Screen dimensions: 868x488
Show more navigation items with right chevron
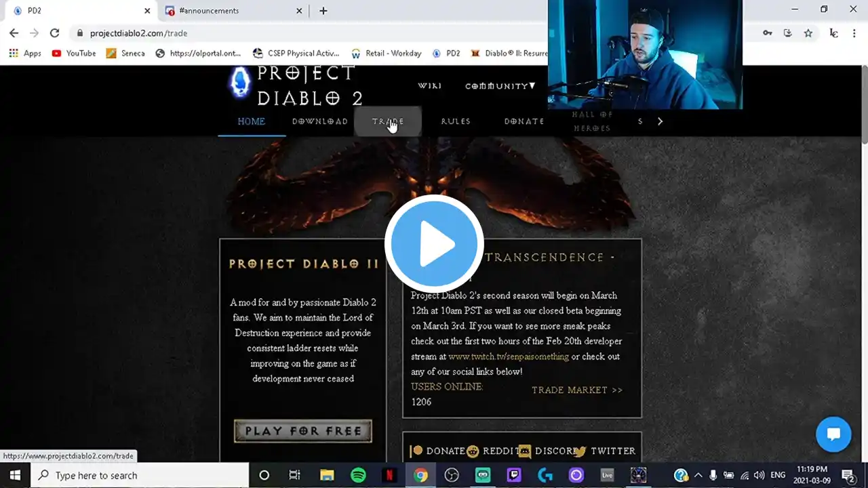point(660,121)
